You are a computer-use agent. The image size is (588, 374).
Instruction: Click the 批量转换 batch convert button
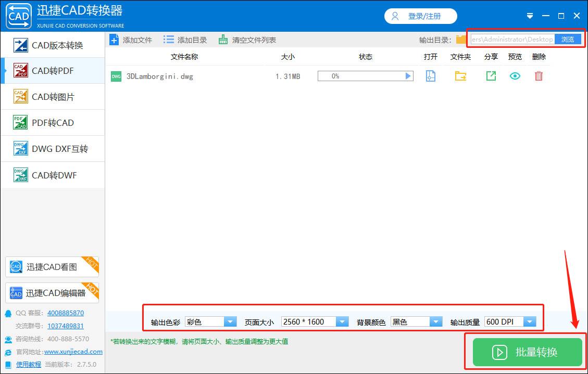coord(527,352)
